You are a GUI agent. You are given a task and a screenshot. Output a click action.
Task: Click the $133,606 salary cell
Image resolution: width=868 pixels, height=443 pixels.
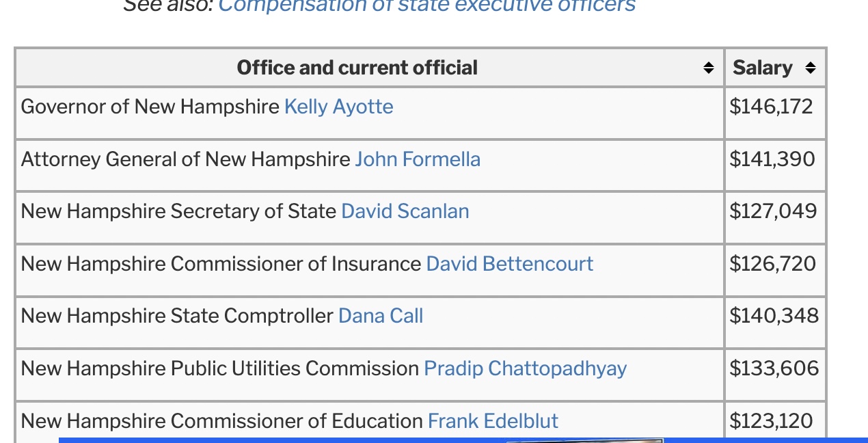click(774, 368)
